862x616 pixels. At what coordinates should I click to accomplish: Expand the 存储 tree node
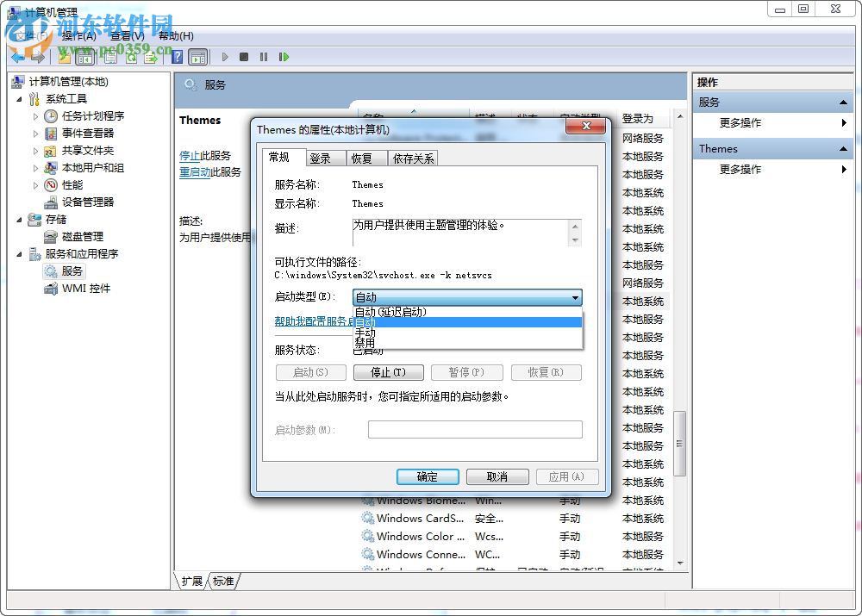[x=20, y=219]
